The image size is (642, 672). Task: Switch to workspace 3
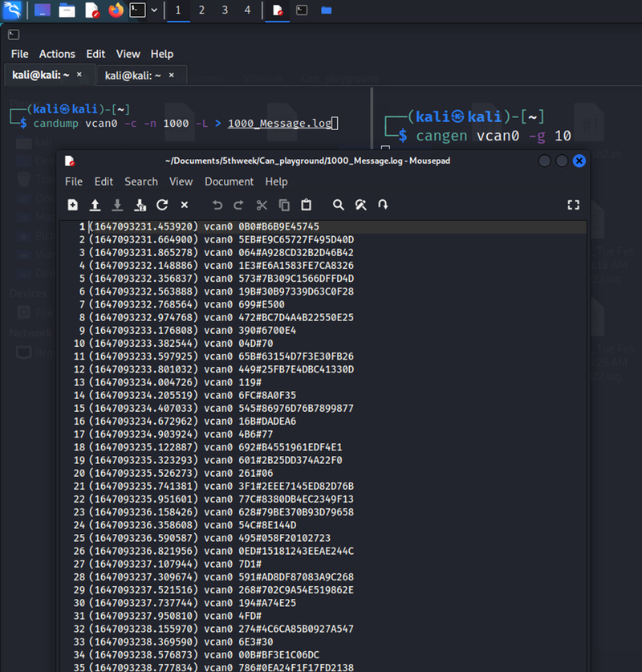(225, 10)
